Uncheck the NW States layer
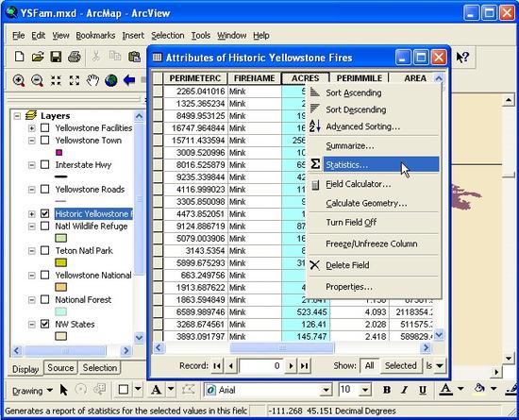The height and width of the screenshot is (420, 519). pos(45,324)
